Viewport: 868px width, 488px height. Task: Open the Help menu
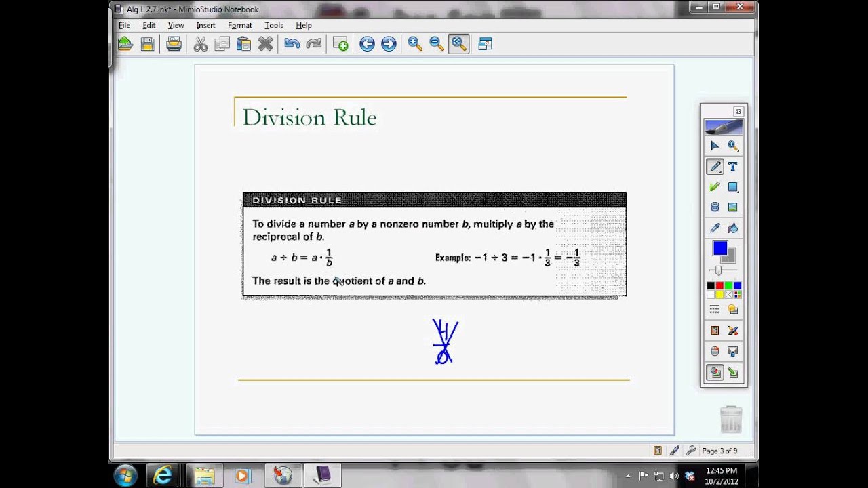[304, 25]
